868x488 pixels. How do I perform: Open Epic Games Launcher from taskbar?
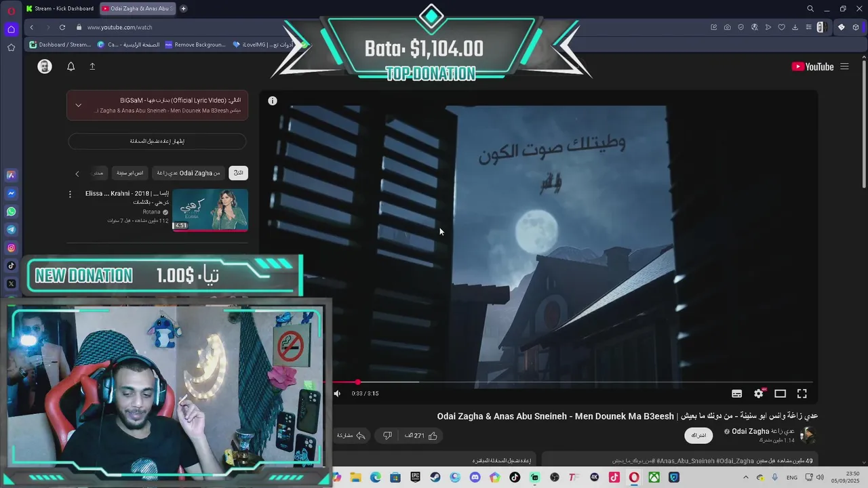(415, 477)
